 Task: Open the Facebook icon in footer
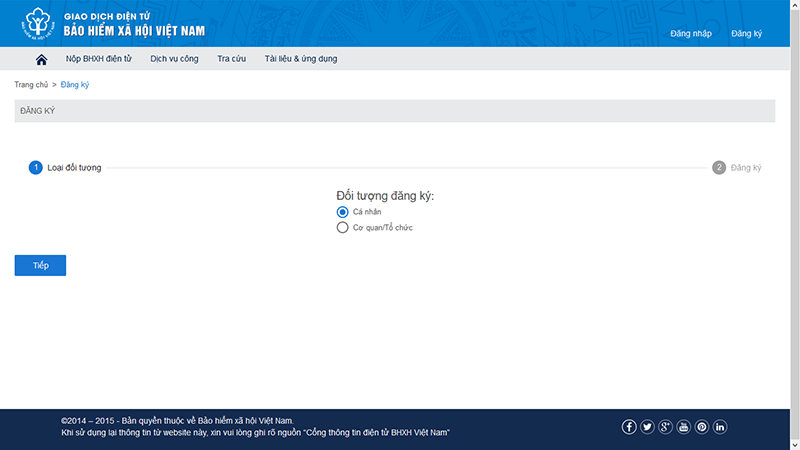coord(629,427)
